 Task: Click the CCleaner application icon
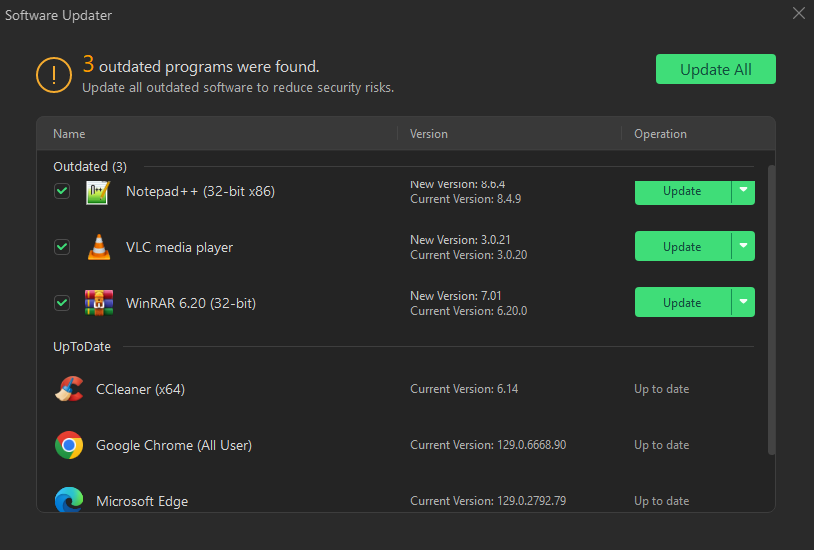69,389
